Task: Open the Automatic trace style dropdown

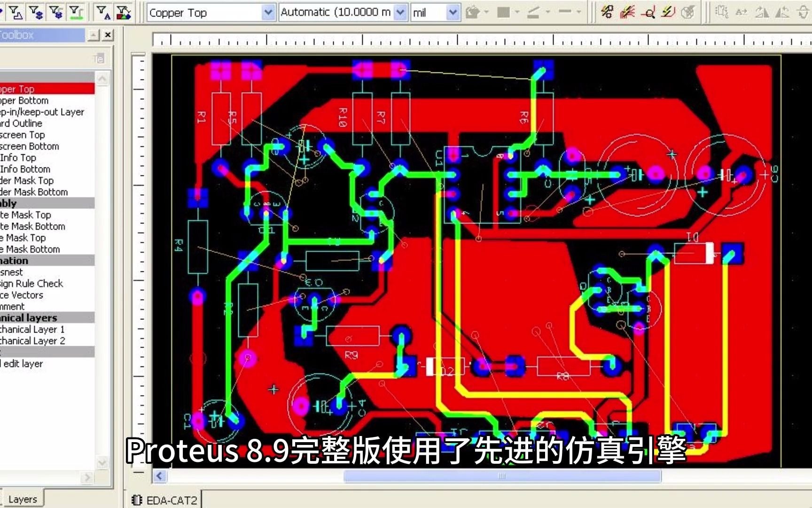Action: click(x=400, y=12)
